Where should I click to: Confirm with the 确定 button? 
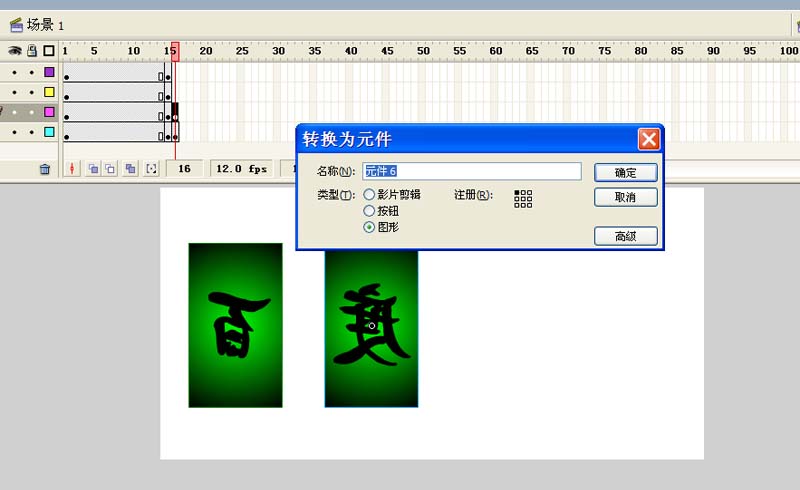[x=626, y=173]
